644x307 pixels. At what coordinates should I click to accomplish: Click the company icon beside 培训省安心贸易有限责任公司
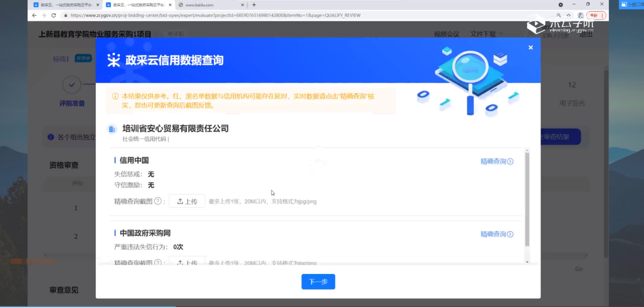click(x=112, y=129)
